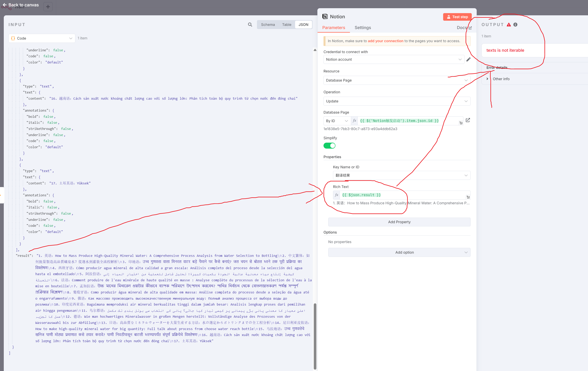Disable the Simplify toggle

(x=329, y=145)
